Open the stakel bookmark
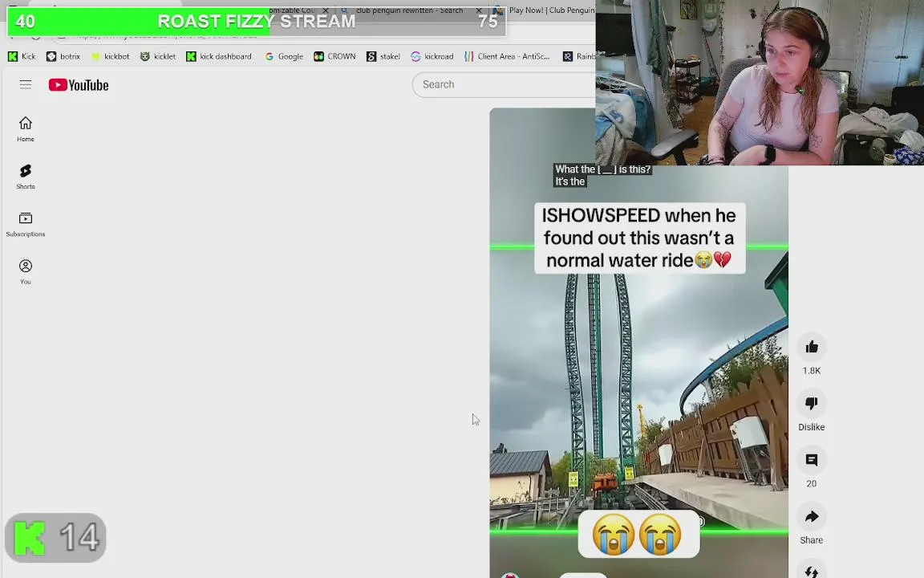The image size is (924, 578). point(383,57)
